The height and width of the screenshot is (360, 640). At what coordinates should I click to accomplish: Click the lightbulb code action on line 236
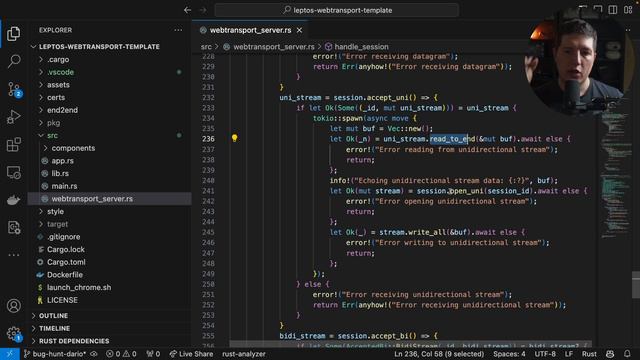pyautogui.click(x=234, y=138)
